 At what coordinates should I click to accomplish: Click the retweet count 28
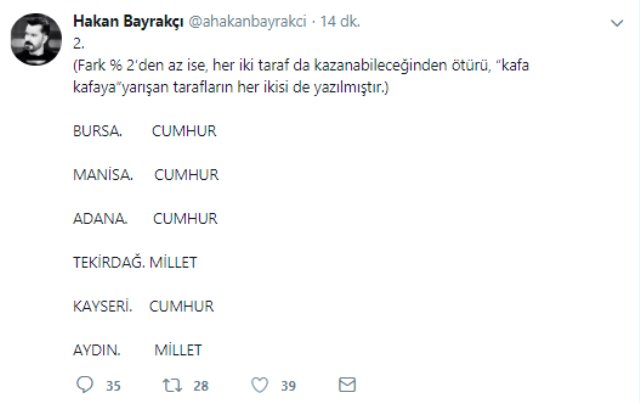click(200, 383)
